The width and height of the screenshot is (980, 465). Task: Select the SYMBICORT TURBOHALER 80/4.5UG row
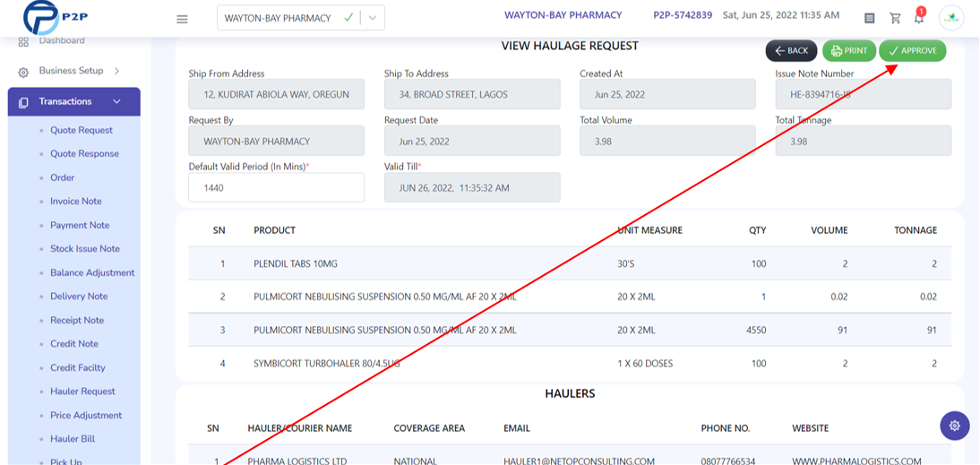point(570,363)
